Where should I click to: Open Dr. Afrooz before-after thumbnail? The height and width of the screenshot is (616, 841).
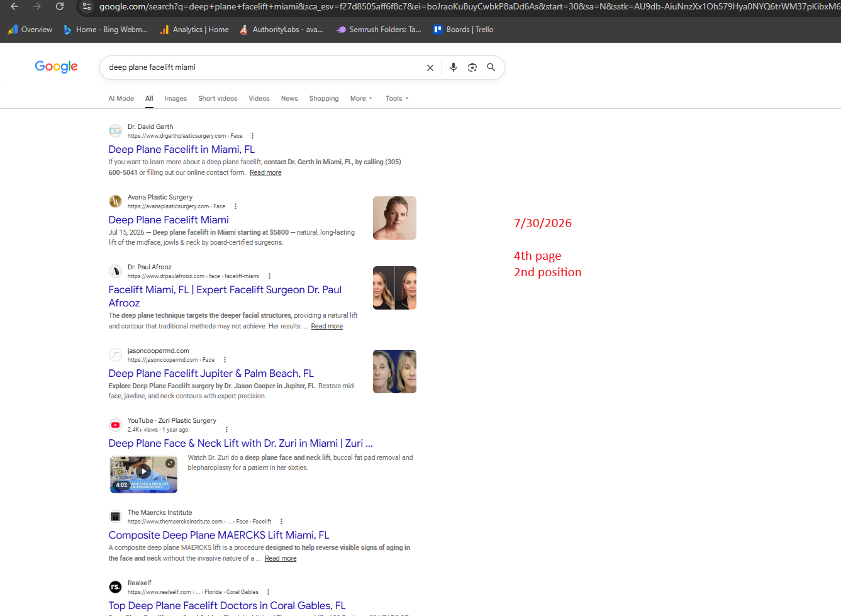coord(394,288)
